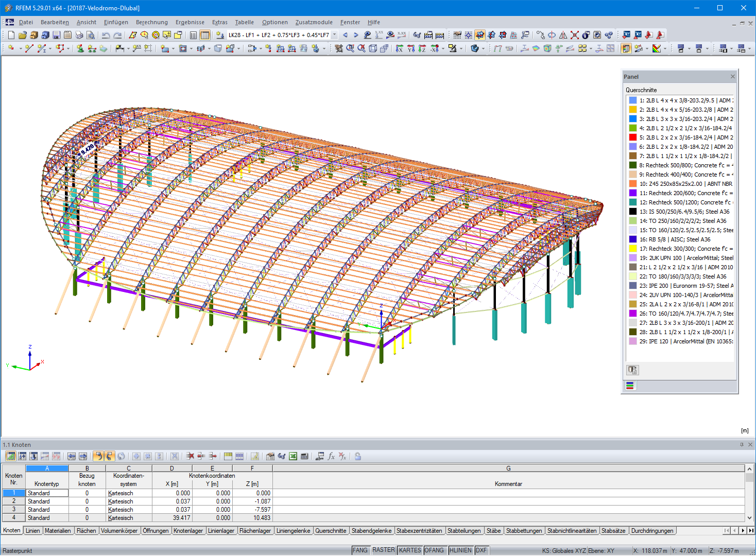
Task: Select the Save icon in toolbar
Action: tap(56, 35)
